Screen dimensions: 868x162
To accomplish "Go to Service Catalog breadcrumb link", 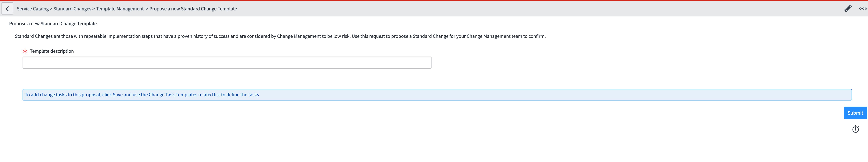I will (x=33, y=8).
